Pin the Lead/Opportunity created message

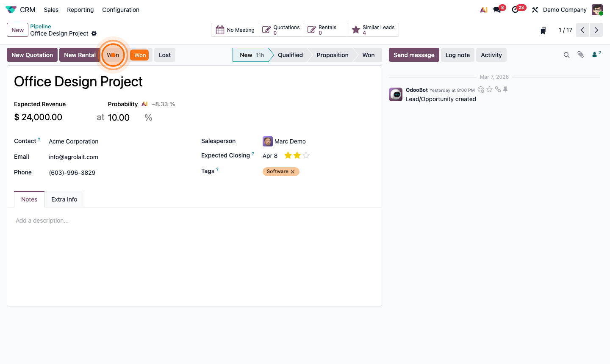(505, 89)
